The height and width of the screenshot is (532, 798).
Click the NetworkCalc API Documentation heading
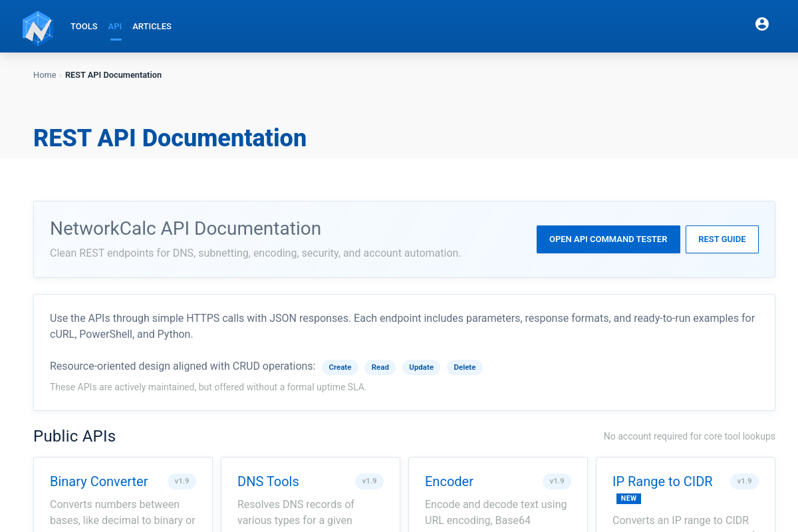(x=186, y=229)
